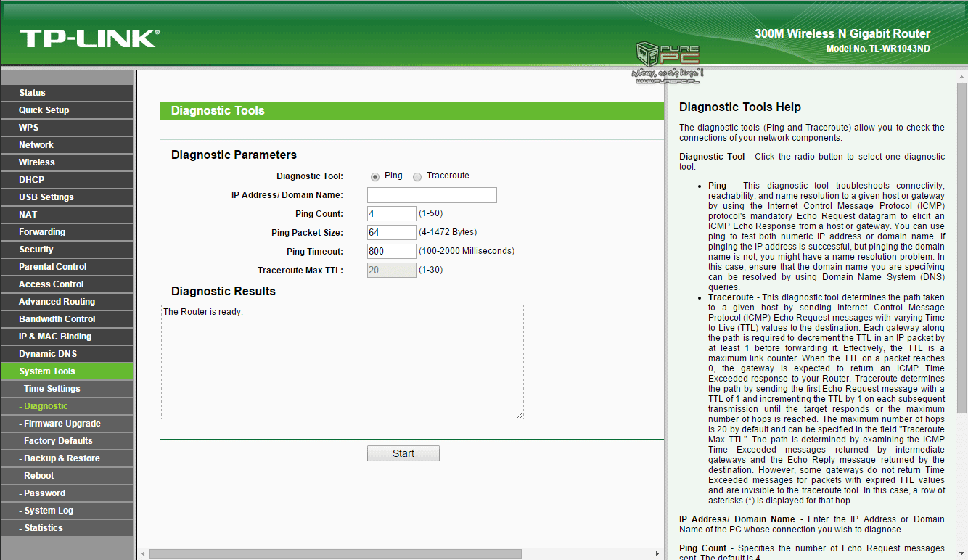Screen dimensions: 968x560
Task: Click the Diagnostic Results text area
Action: tap(343, 362)
